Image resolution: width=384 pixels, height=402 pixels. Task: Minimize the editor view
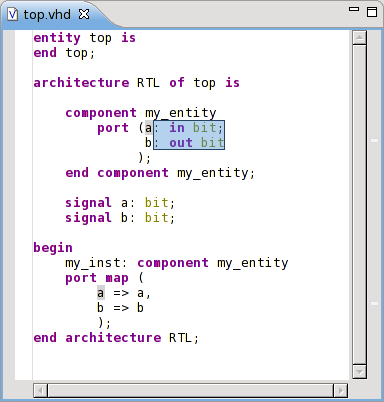tap(354, 10)
